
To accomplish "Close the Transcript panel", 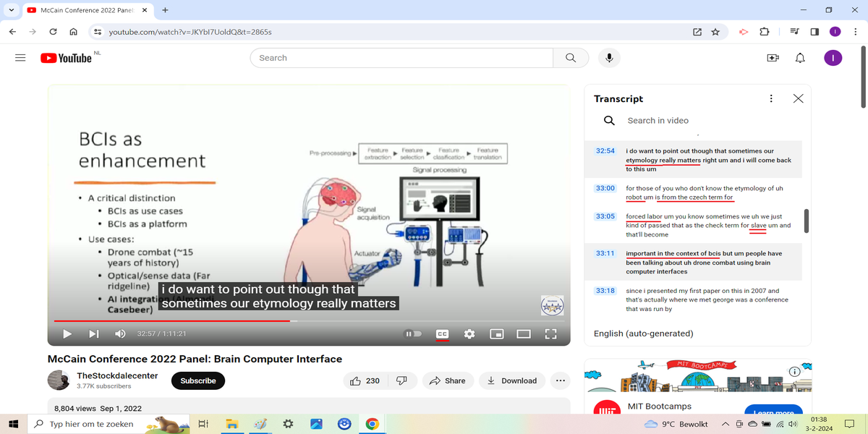I will 798,98.
